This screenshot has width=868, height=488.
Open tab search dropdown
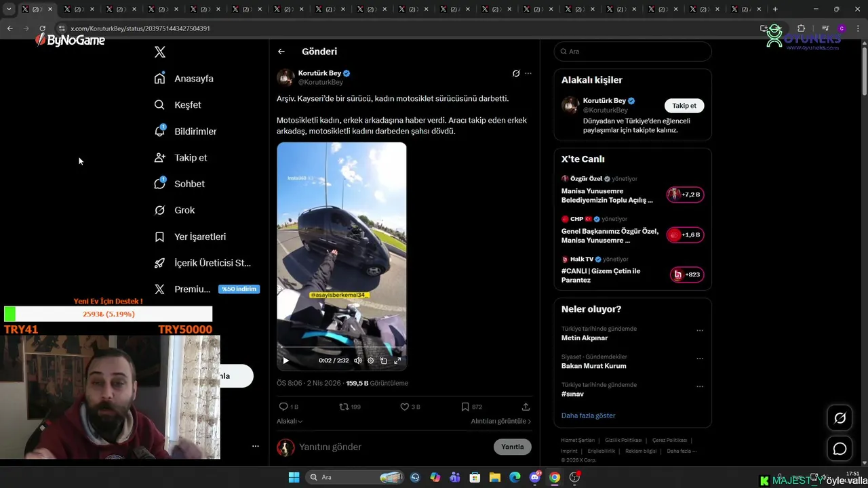coord(9,9)
